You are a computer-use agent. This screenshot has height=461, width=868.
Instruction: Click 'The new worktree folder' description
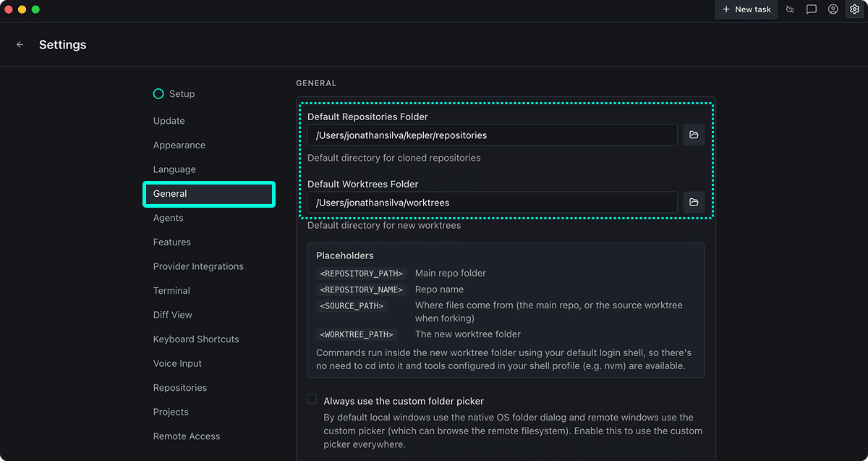(x=468, y=334)
